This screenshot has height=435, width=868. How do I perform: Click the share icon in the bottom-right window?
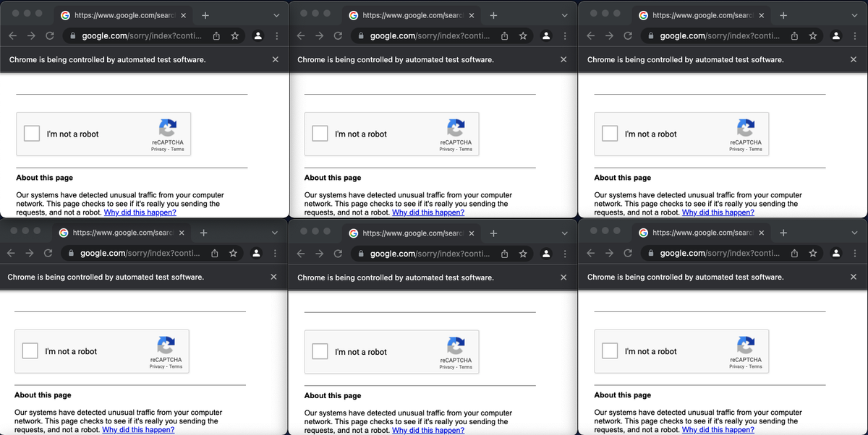[x=794, y=253]
